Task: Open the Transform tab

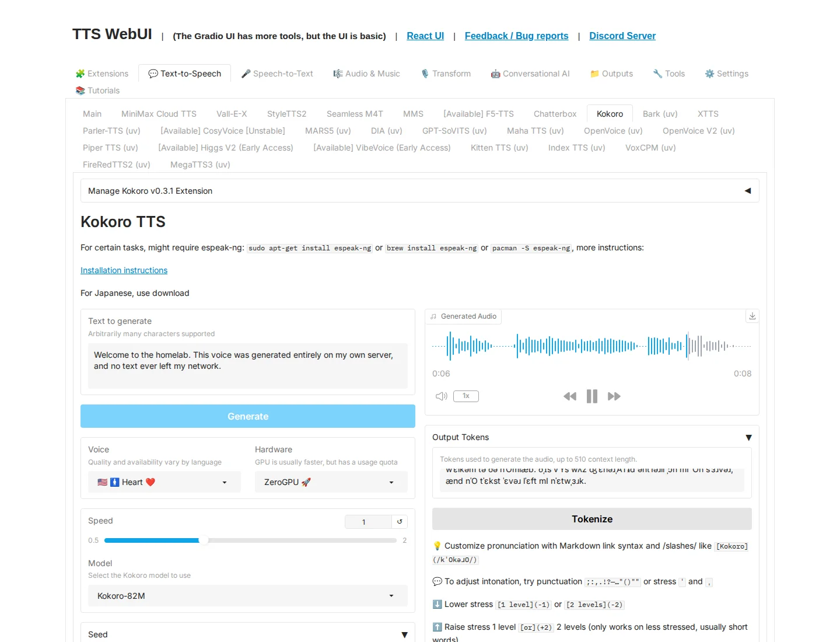Action: tap(446, 74)
